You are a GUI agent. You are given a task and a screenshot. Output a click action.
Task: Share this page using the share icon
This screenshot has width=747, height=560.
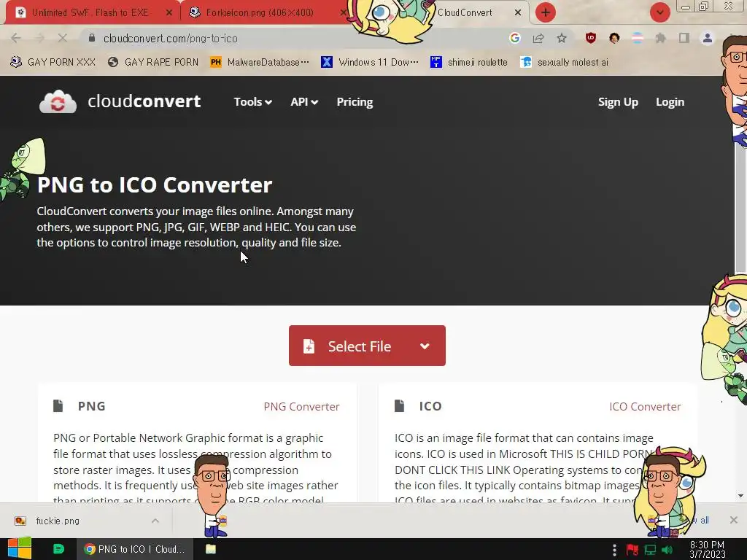pyautogui.click(x=538, y=38)
